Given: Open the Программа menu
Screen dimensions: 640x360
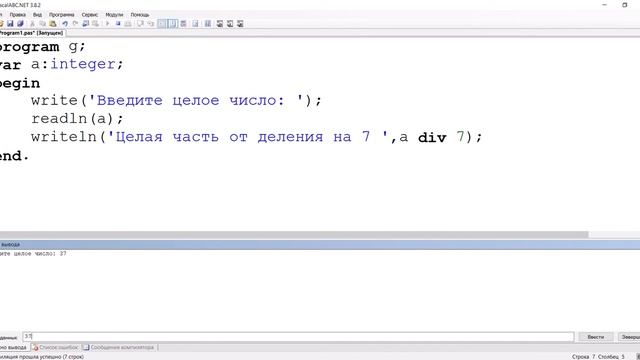Looking at the screenshot, I should click(62, 15).
